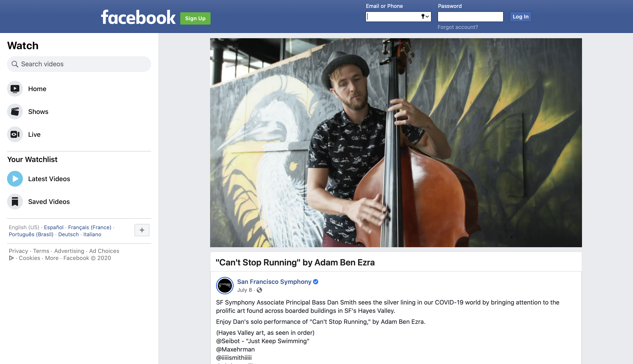This screenshot has width=633, height=364.
Task: Open the Saved Videos bookmark icon
Action: [x=15, y=202]
